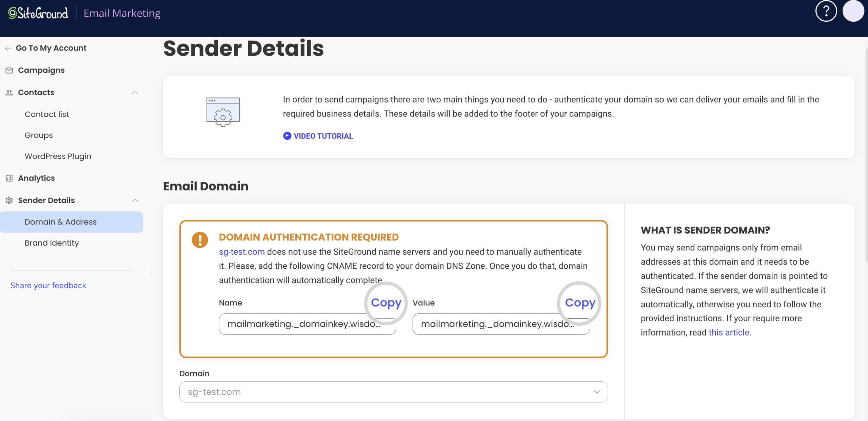
Task: Click the back arrow beside Go To My Account
Action: pos(8,48)
